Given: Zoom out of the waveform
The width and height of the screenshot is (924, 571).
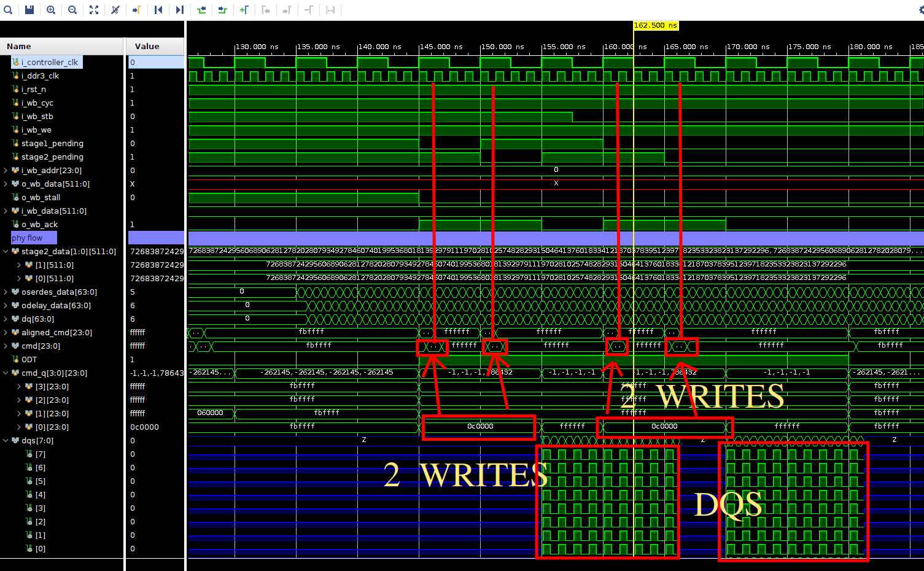Looking at the screenshot, I should coord(72,10).
